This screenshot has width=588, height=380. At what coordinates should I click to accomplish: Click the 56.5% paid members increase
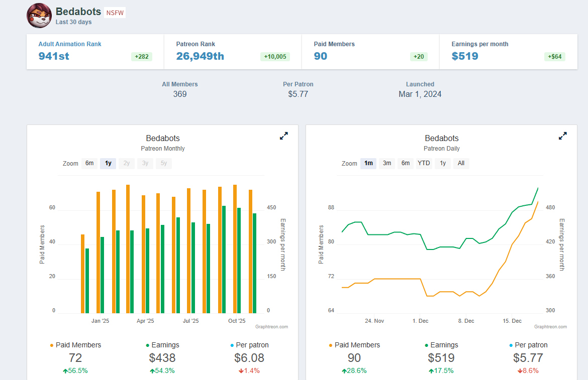(x=75, y=370)
